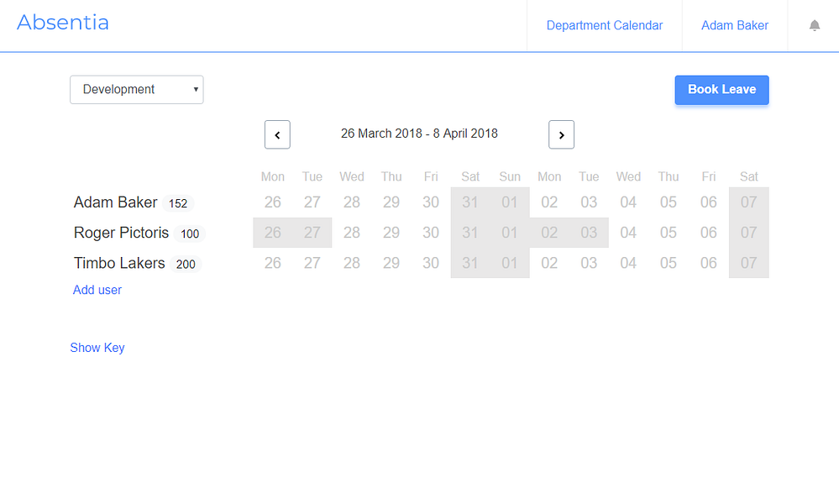The image size is (839, 504).
Task: Click the Book Leave button
Action: pyautogui.click(x=721, y=90)
